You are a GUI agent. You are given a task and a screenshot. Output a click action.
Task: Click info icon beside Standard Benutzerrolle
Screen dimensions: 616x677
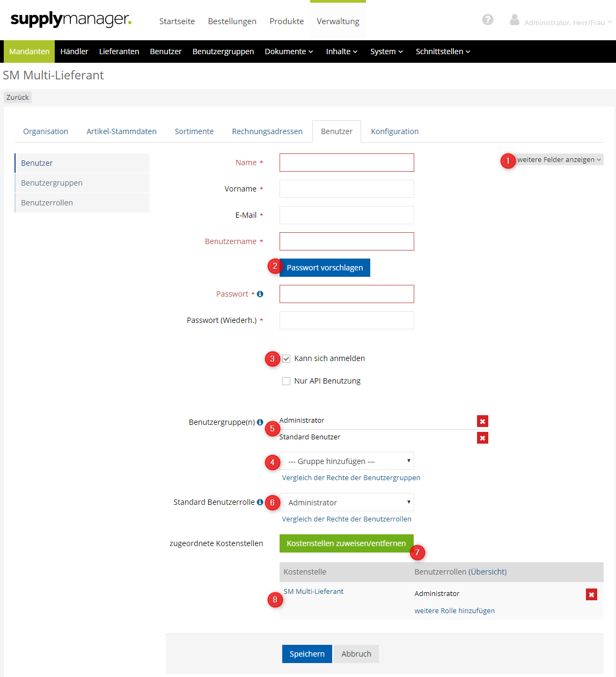(260, 502)
